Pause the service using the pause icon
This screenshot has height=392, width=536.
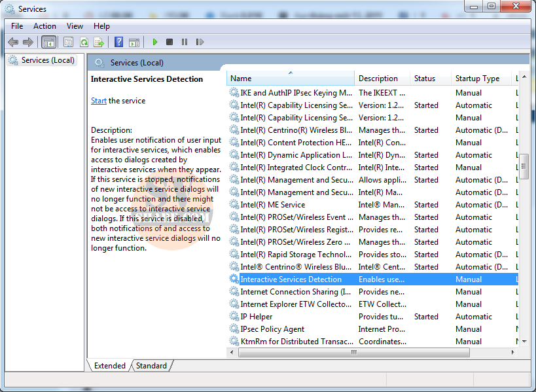(184, 42)
